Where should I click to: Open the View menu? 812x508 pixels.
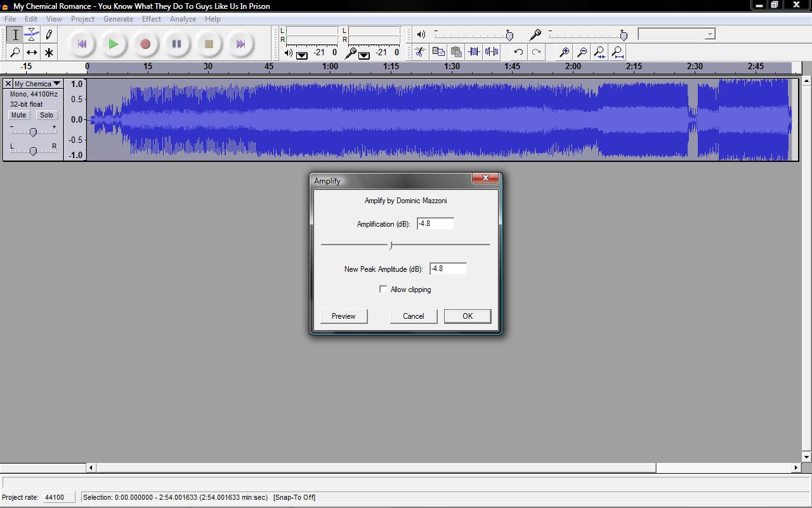(54, 19)
